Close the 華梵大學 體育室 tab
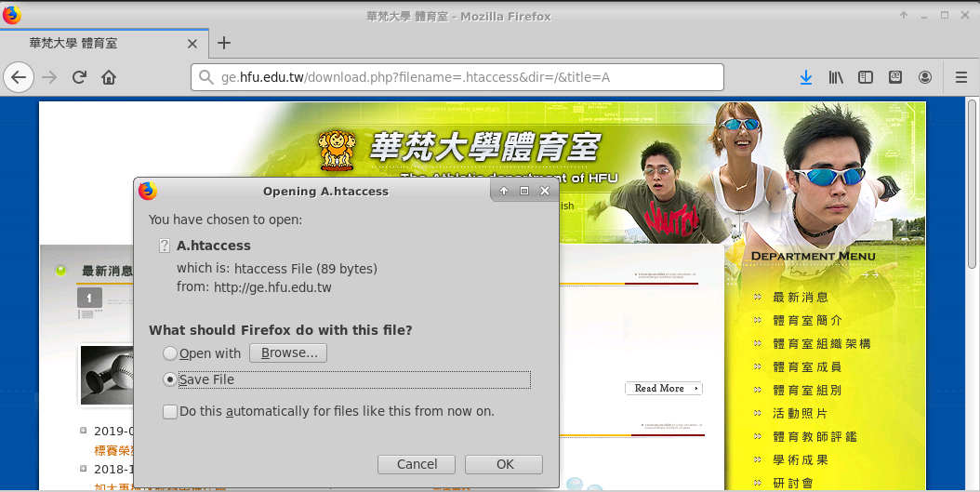 click(x=192, y=44)
